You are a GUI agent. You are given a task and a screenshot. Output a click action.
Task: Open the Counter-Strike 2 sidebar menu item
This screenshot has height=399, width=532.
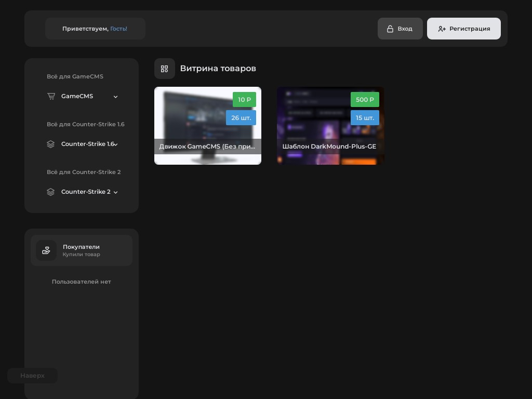pos(86,192)
